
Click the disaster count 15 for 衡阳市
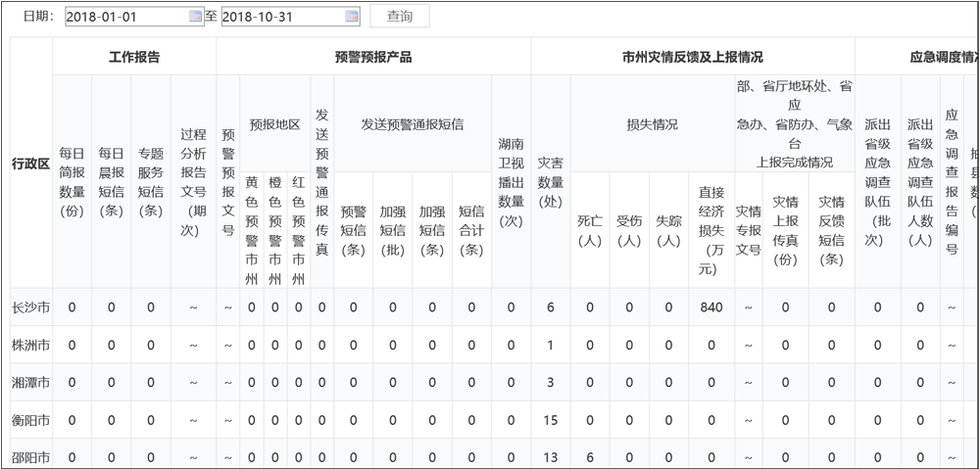point(551,419)
